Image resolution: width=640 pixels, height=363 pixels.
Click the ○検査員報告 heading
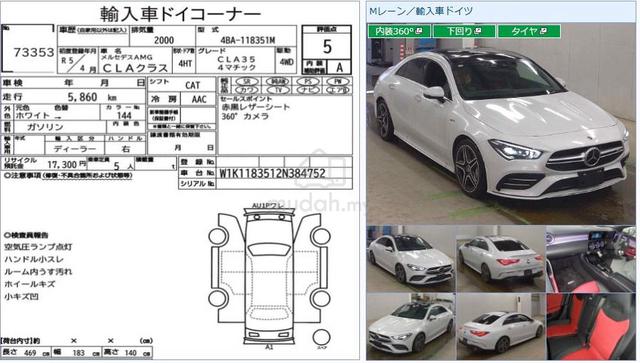click(x=26, y=235)
